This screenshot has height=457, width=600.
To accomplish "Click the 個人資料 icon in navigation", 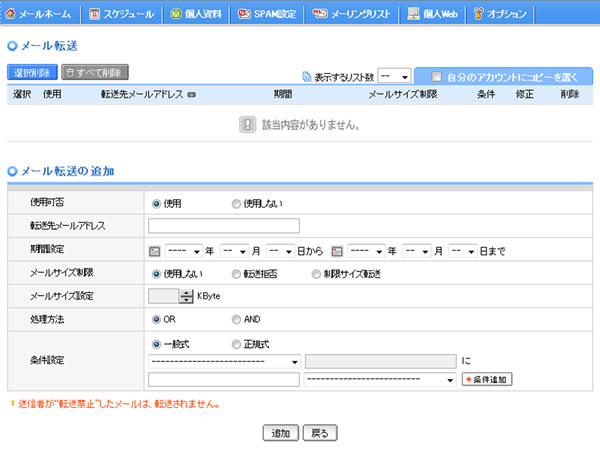I will click(x=176, y=14).
